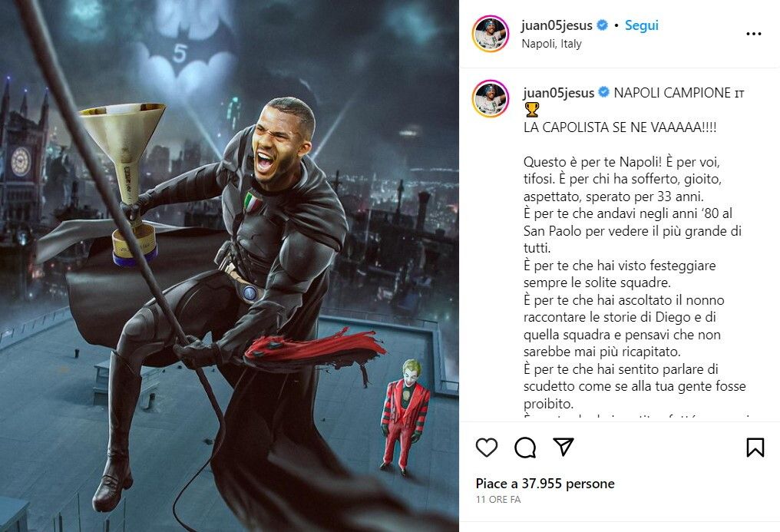Save the post with the bookmark icon
The width and height of the screenshot is (780, 532).
(x=755, y=448)
